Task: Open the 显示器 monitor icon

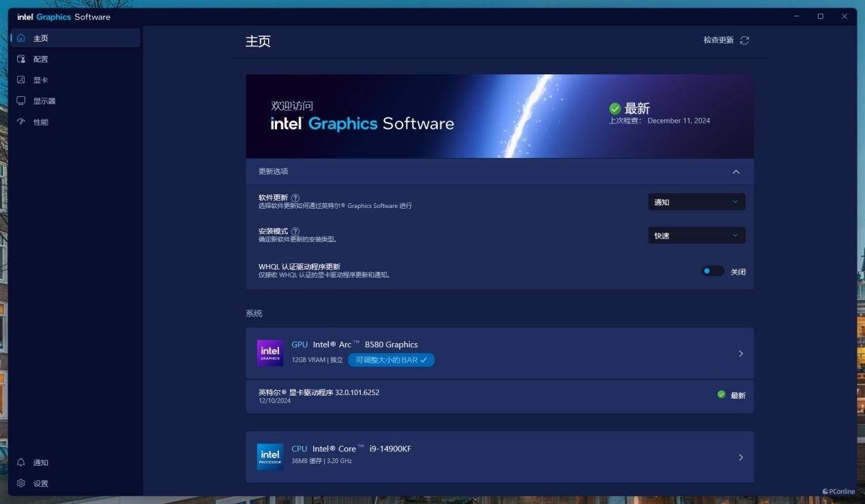Action: click(x=21, y=101)
